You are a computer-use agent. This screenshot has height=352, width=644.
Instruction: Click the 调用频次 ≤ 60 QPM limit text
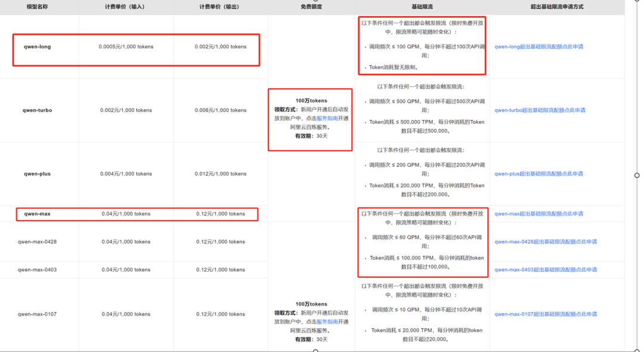click(427, 242)
